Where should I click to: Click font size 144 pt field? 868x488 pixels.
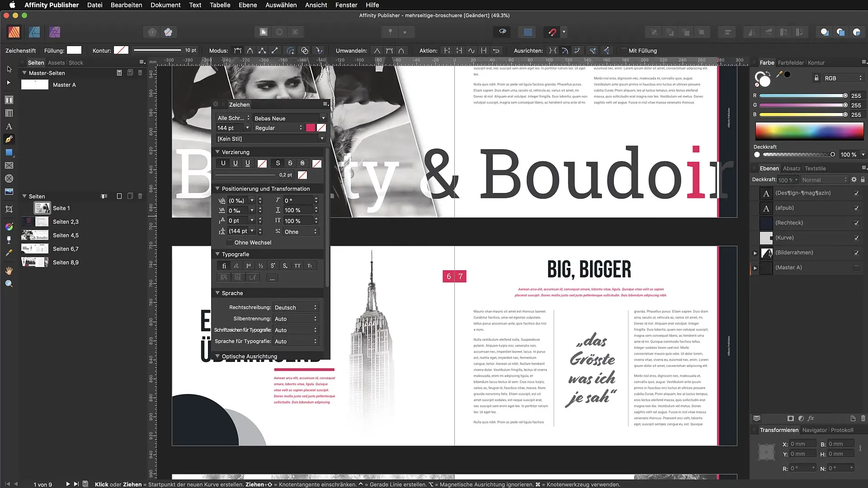point(230,128)
